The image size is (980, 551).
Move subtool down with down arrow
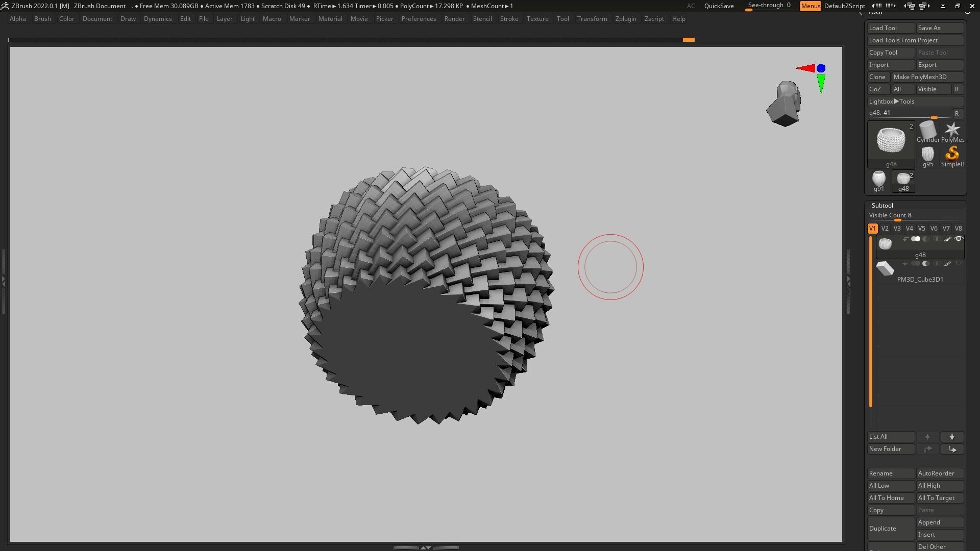click(x=952, y=437)
